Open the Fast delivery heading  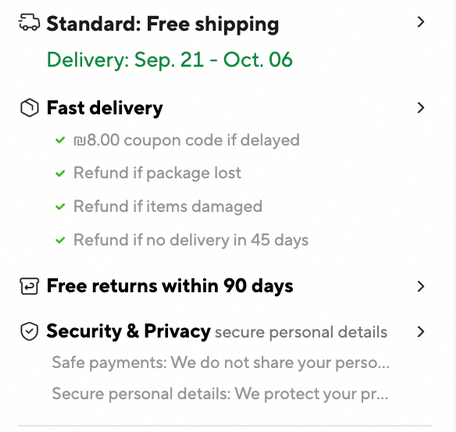click(x=105, y=108)
